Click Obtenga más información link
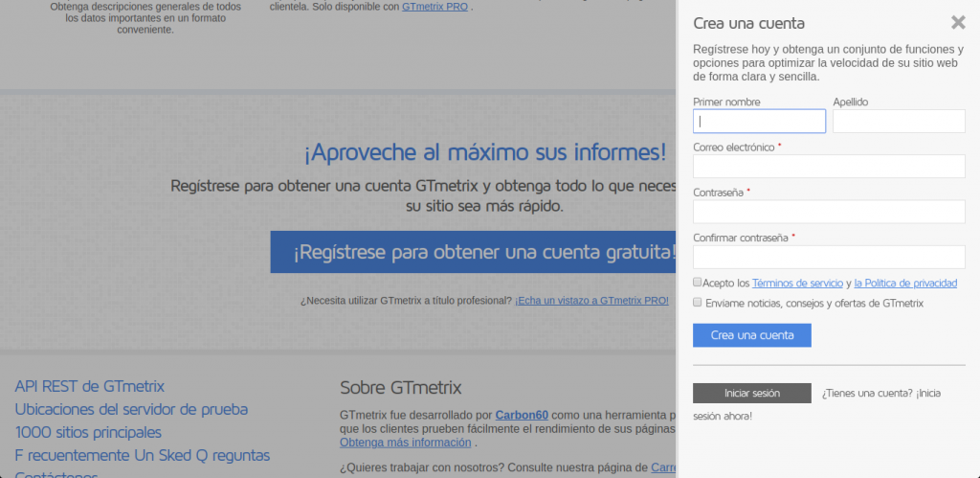 [x=406, y=443]
